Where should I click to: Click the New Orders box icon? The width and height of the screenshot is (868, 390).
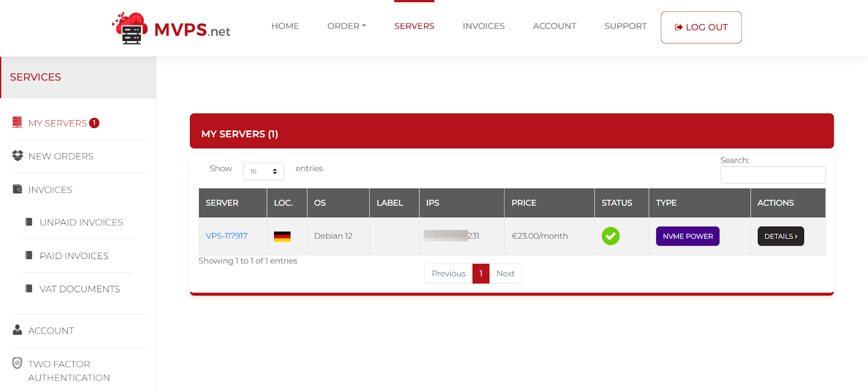click(x=17, y=156)
